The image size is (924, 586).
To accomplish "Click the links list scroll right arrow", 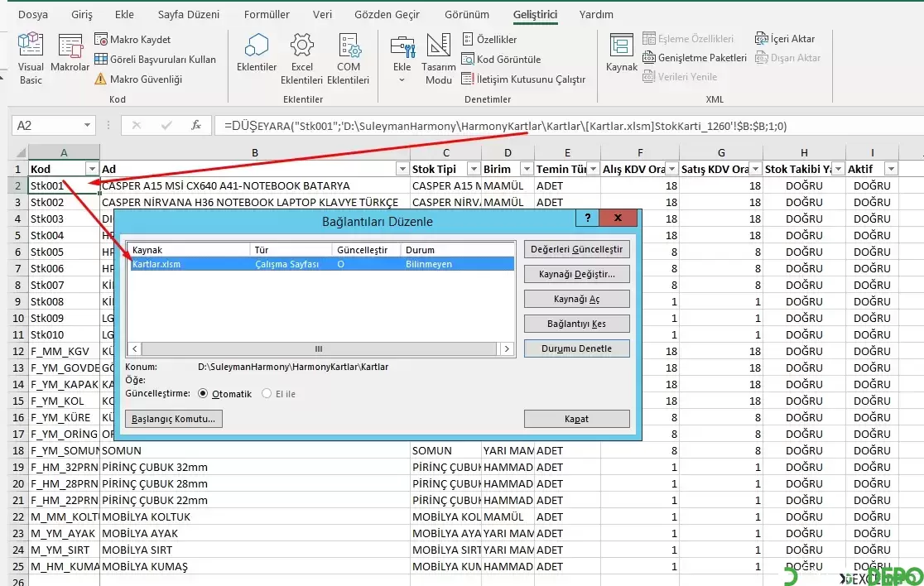I will [506, 348].
